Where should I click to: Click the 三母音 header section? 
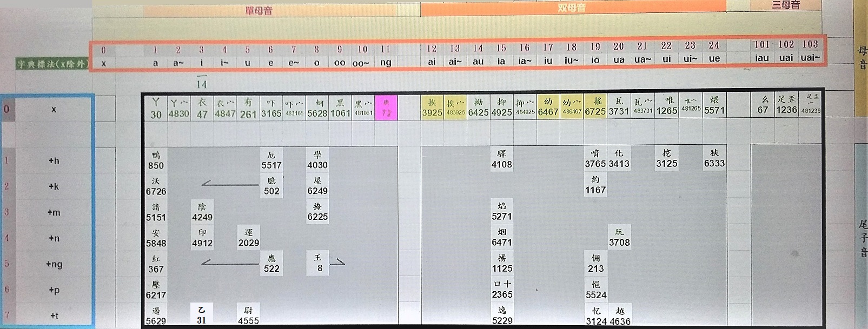[786, 5]
